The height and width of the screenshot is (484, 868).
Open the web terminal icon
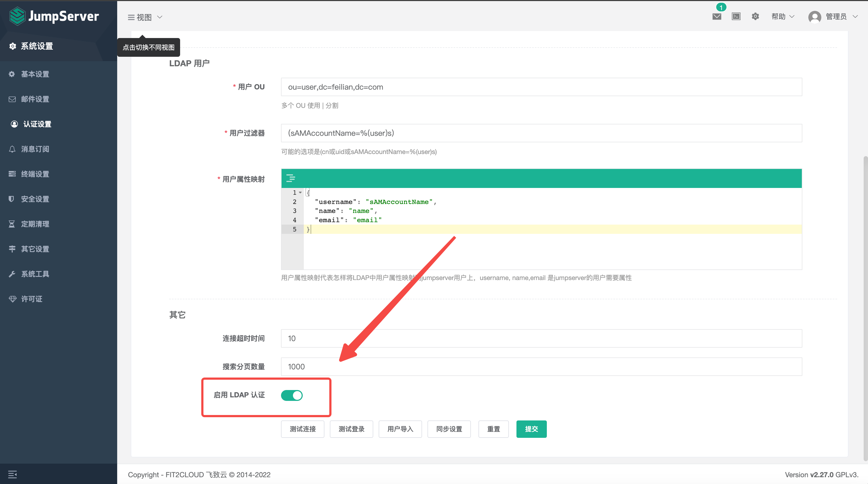[x=736, y=17]
